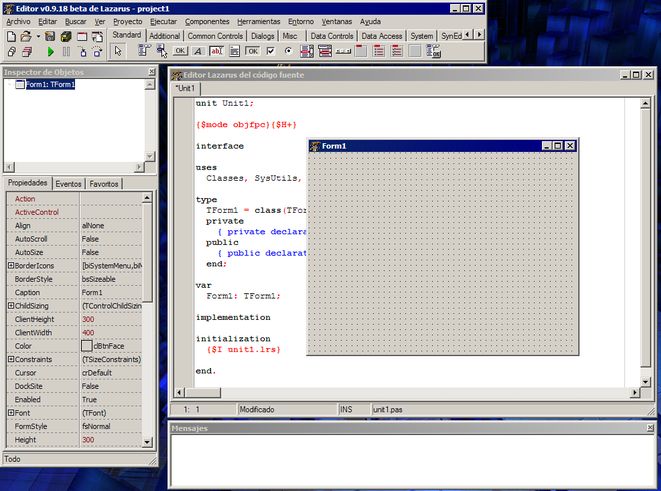Select the TPopupMenu component in the palette

162,51
